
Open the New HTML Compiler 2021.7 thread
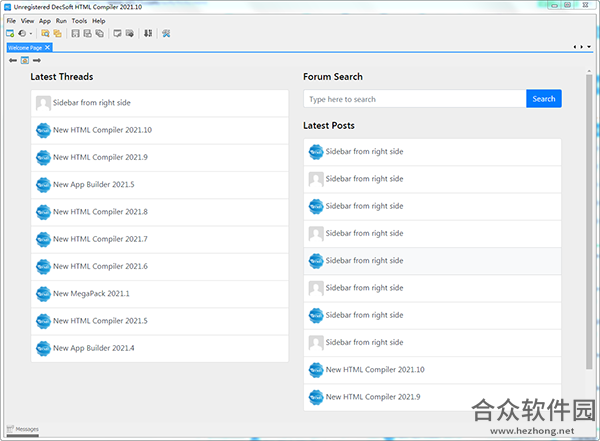160,239
